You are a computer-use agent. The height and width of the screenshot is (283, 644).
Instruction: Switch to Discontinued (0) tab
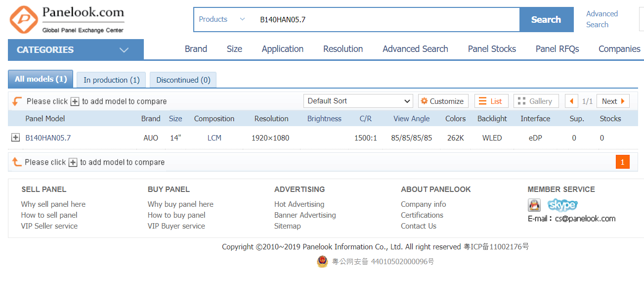[x=183, y=80]
